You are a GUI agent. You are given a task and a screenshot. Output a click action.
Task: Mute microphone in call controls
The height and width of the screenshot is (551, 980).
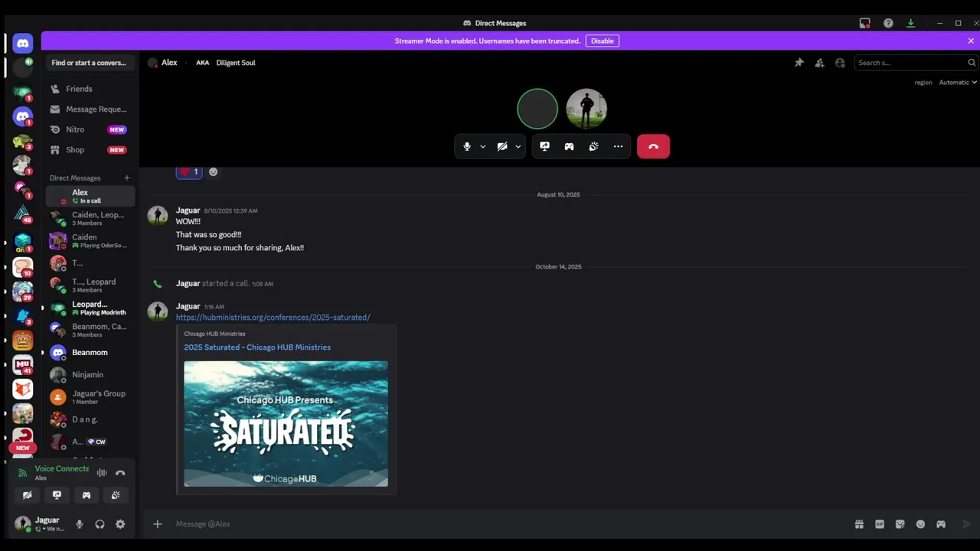coord(467,146)
